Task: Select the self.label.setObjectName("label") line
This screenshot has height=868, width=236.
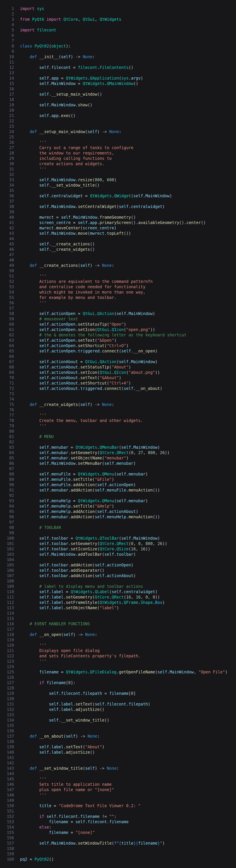Action: pyautogui.click(x=79, y=608)
